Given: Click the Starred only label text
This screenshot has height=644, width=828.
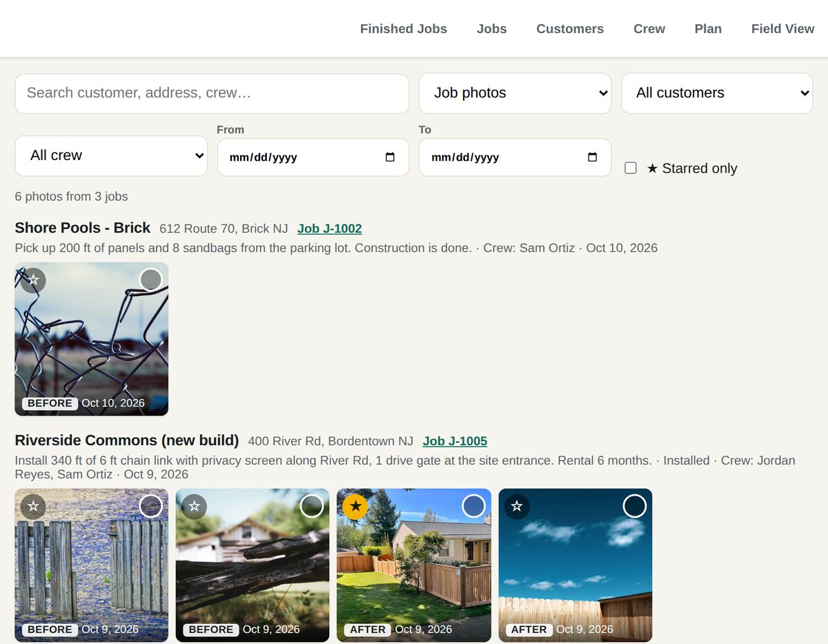Looking at the screenshot, I should (692, 168).
